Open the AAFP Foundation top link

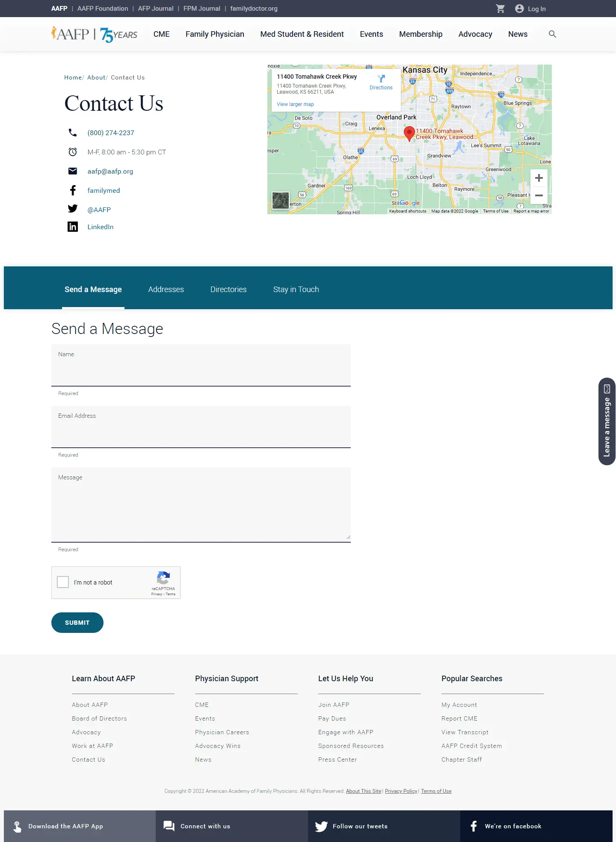pyautogui.click(x=103, y=9)
